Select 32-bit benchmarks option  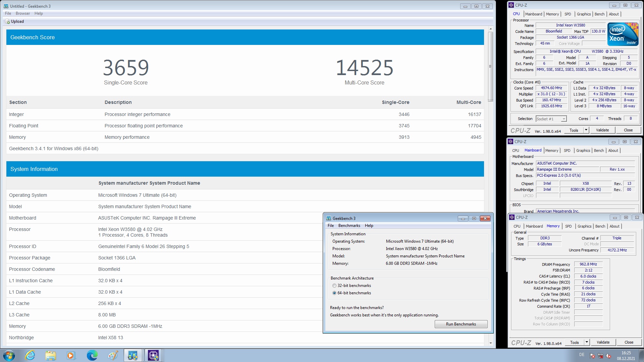334,286
